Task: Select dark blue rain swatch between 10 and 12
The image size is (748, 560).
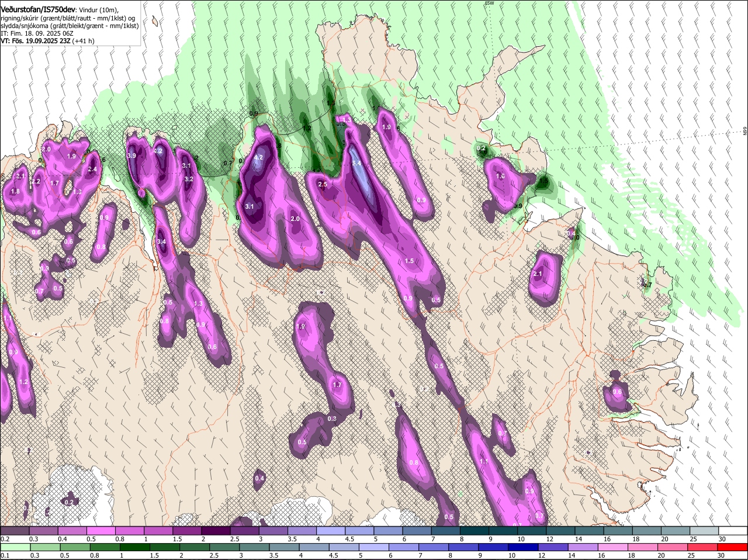Action: coord(522,547)
